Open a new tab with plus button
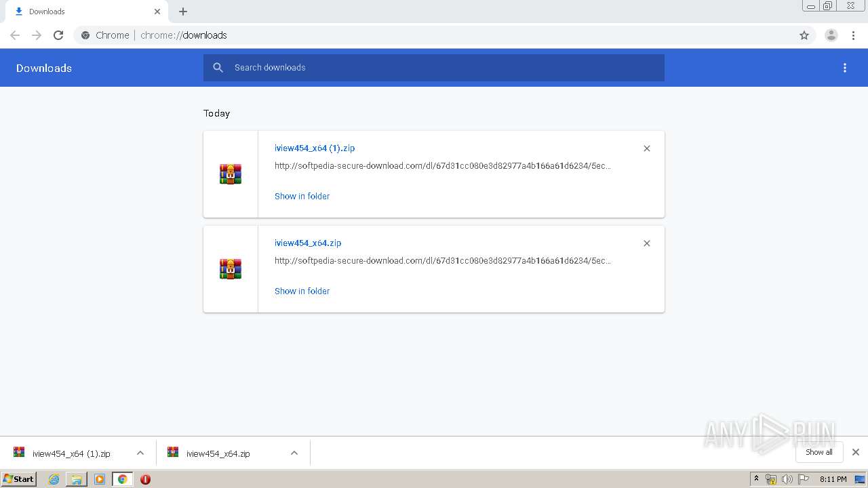The width and height of the screenshot is (868, 488). [x=183, y=12]
